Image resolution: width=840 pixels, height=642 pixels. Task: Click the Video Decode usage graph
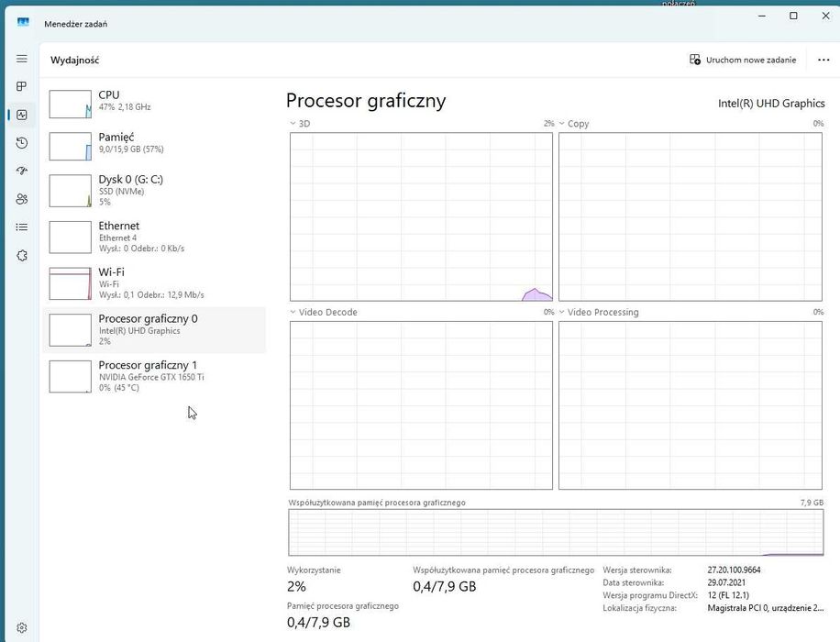(421, 405)
